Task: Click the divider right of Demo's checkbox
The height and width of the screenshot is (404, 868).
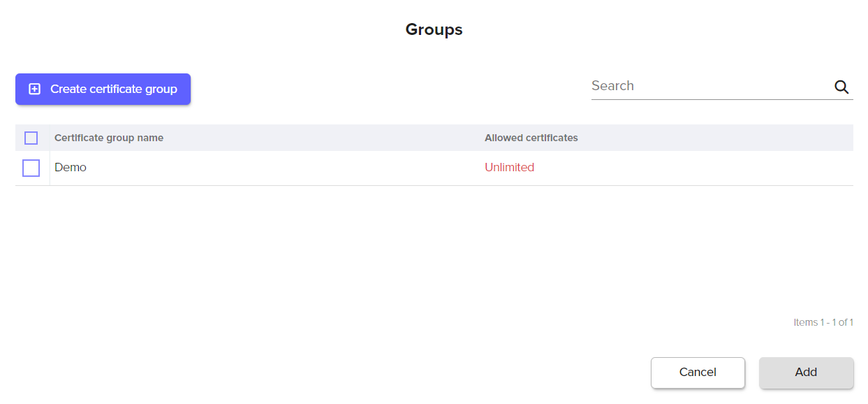Action: tap(50, 168)
